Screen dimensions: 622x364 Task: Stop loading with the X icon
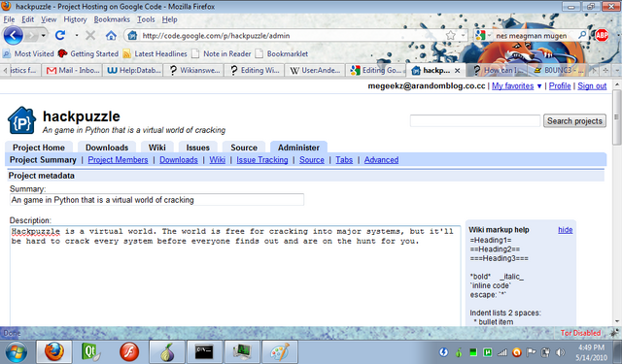(x=90, y=36)
